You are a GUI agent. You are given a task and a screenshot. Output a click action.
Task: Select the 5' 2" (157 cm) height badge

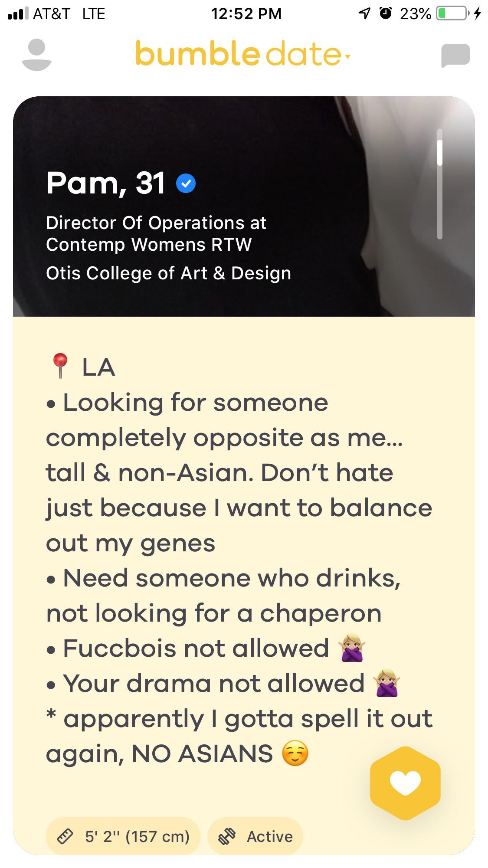pos(123,836)
